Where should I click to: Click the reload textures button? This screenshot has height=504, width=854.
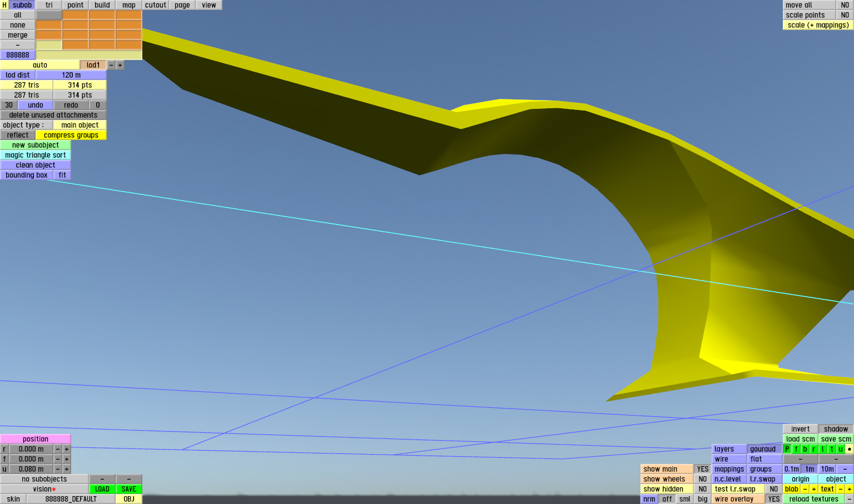[x=814, y=499]
